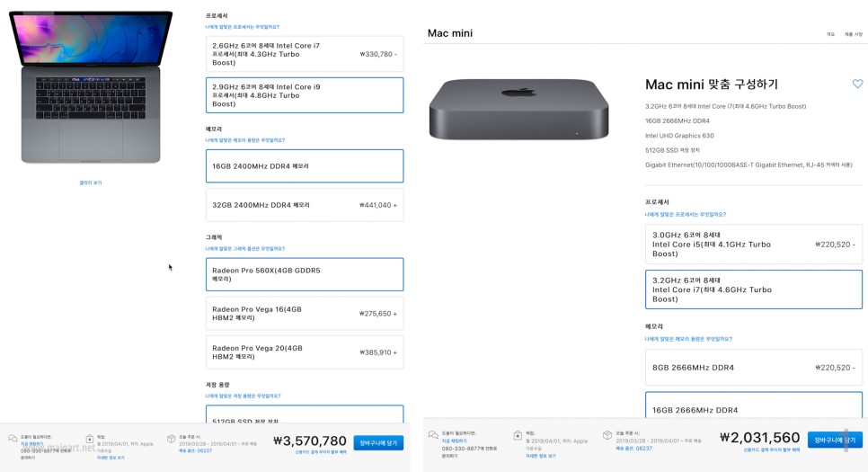
Task: Select 2.9GHz 6-core Intel Core i9 processor
Action: click(305, 95)
